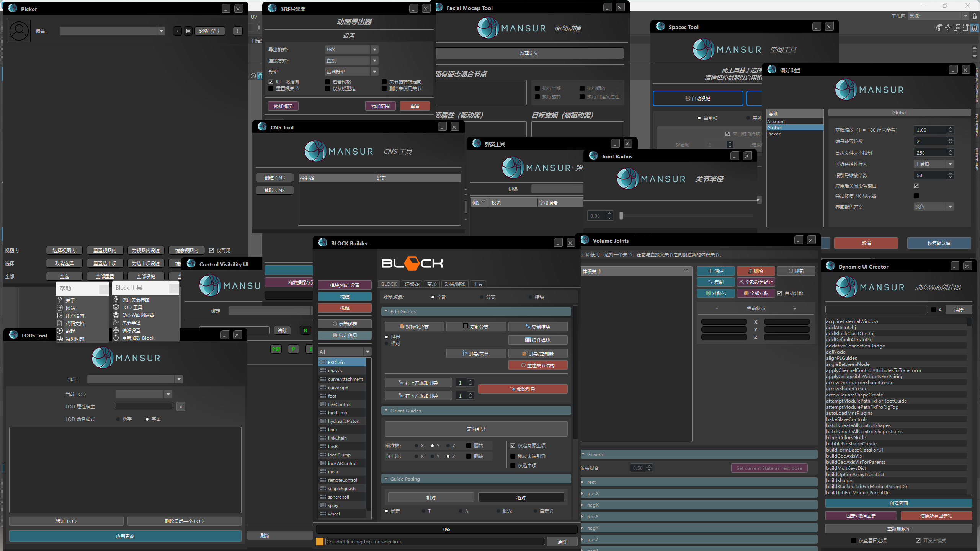The width and height of the screenshot is (980, 551).
Task: Click the 应用更改 button in LODs Tool
Action: click(x=125, y=536)
